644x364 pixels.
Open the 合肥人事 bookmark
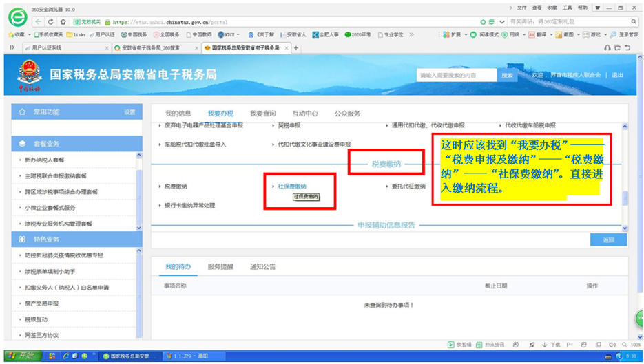pyautogui.click(x=325, y=35)
